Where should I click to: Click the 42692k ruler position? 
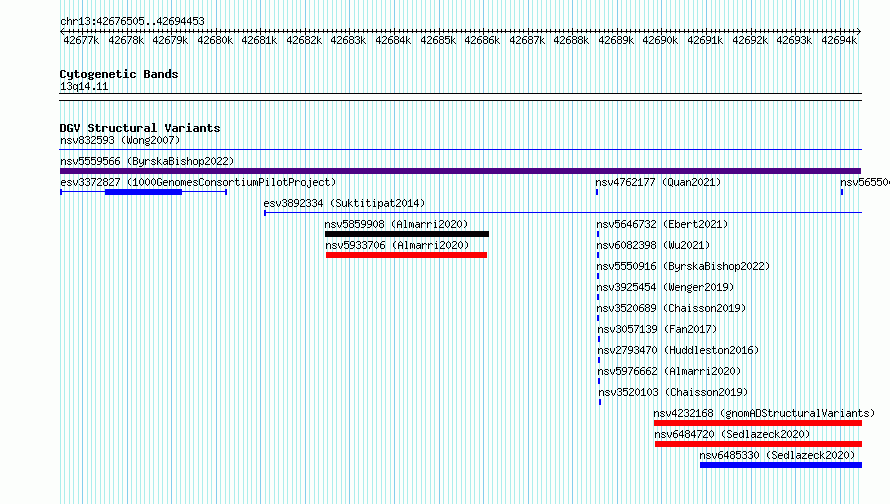tap(750, 40)
